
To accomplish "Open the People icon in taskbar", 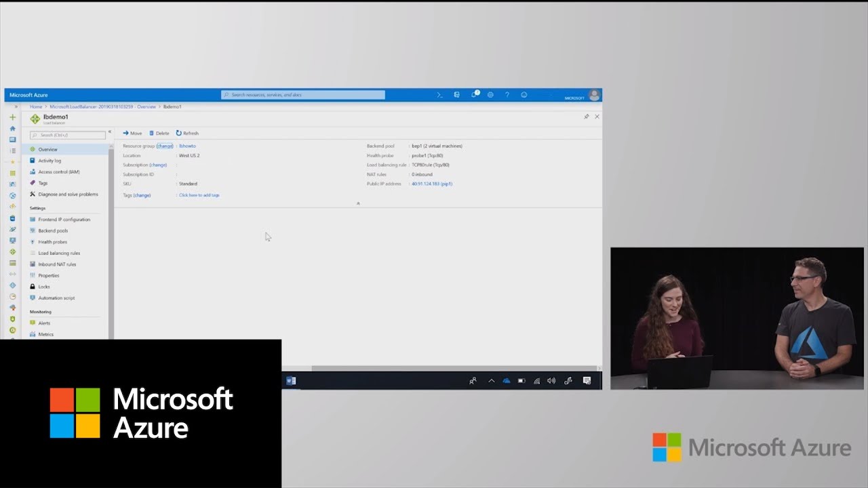I will click(x=473, y=381).
